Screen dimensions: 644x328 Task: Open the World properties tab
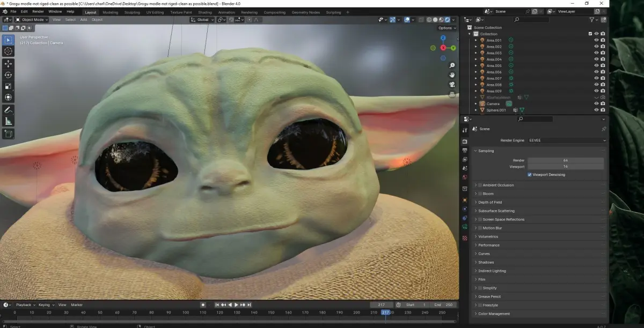[x=465, y=176]
